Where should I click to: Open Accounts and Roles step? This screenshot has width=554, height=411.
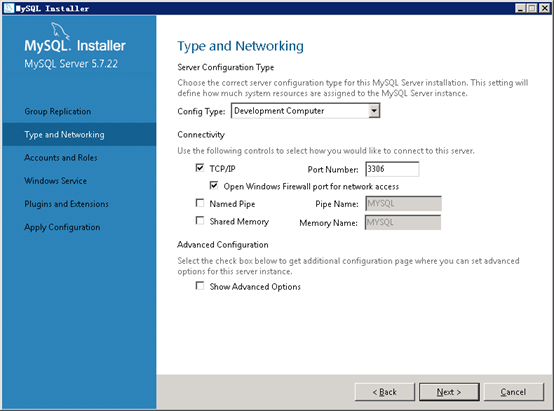click(61, 158)
